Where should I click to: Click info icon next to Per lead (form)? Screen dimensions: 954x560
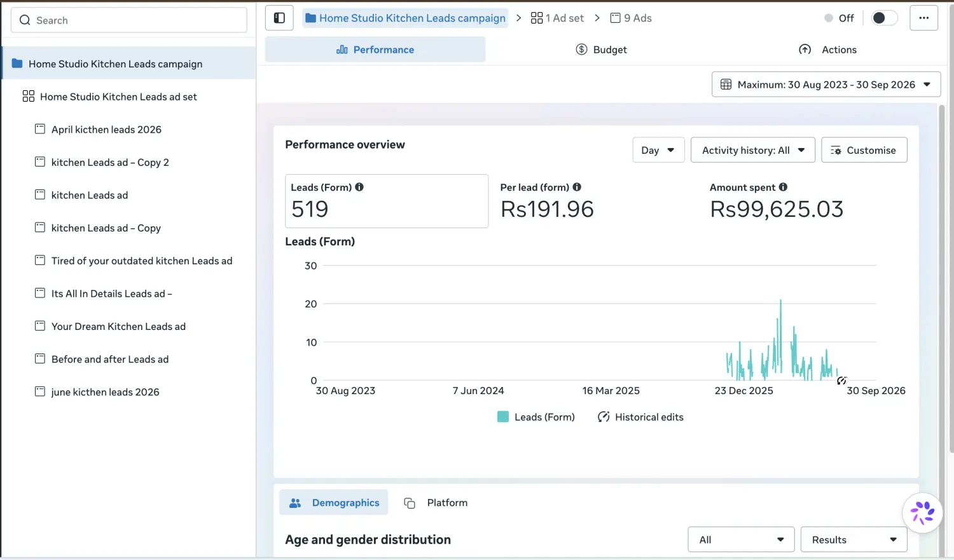(577, 187)
